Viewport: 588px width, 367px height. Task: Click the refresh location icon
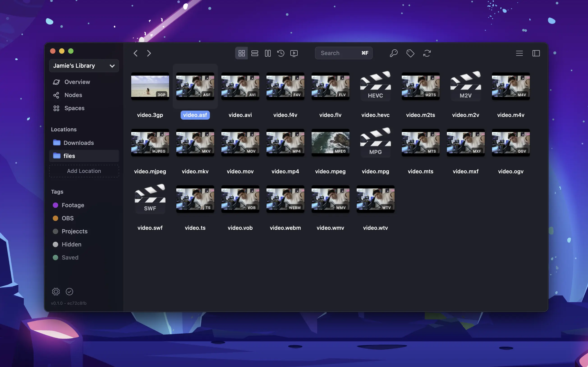pyautogui.click(x=427, y=53)
